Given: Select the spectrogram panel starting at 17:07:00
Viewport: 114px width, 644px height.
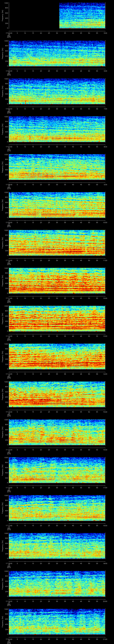Looking at the screenshot, I should click(57, 129).
